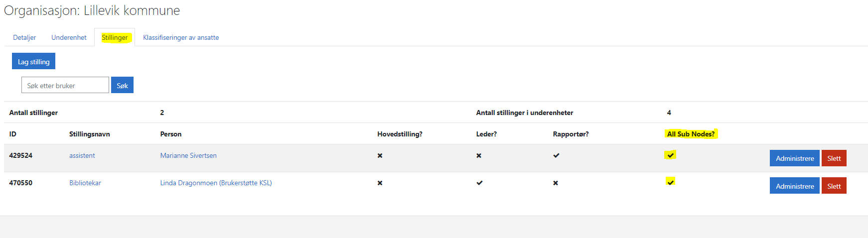Click Rapportør cross icon for Bibliotekar row
Viewport: 868px width, 238px height.
coord(556,183)
